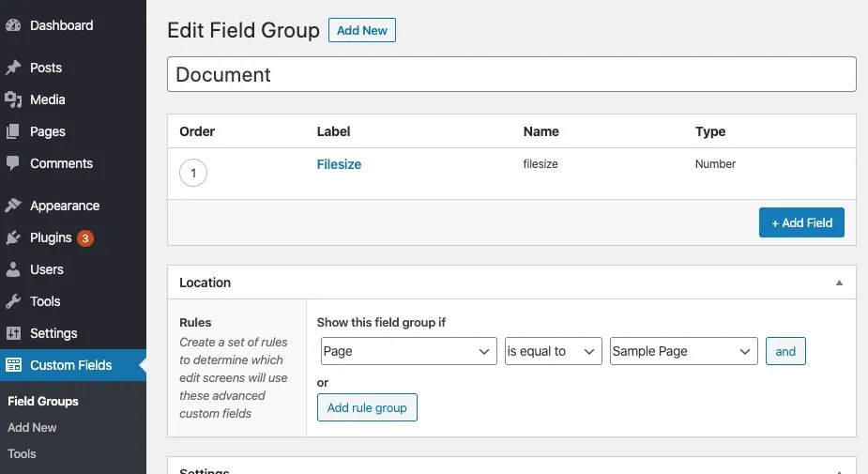This screenshot has height=474, width=868.
Task: Click the Plugins update count badge
Action: point(84,238)
